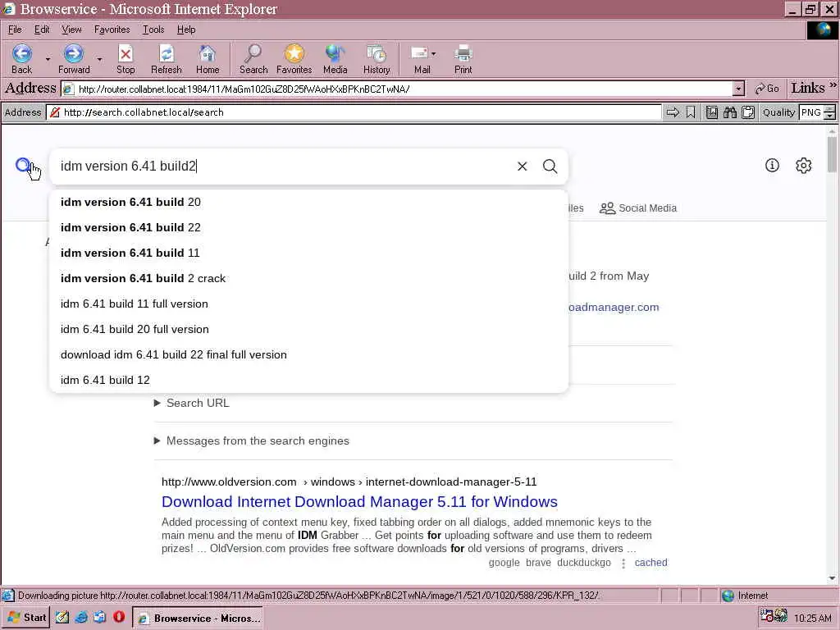Open the Search pane from the toolbar
This screenshot has width=840, height=630.
(253, 59)
